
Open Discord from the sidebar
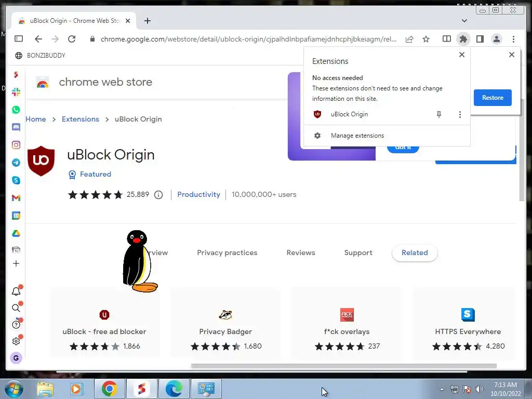[x=16, y=127]
